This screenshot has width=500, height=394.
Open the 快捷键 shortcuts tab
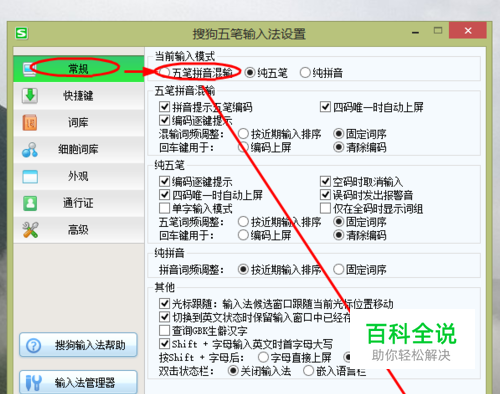pos(79,96)
